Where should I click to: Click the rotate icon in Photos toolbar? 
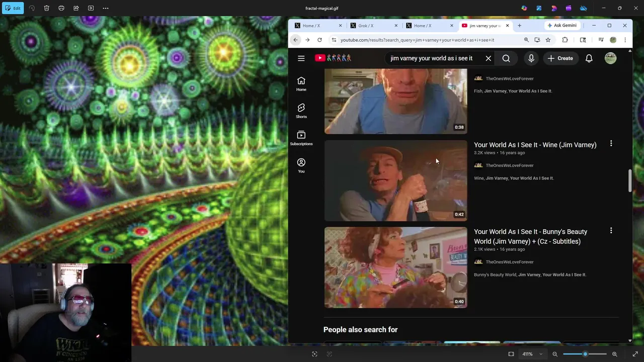coord(32,8)
